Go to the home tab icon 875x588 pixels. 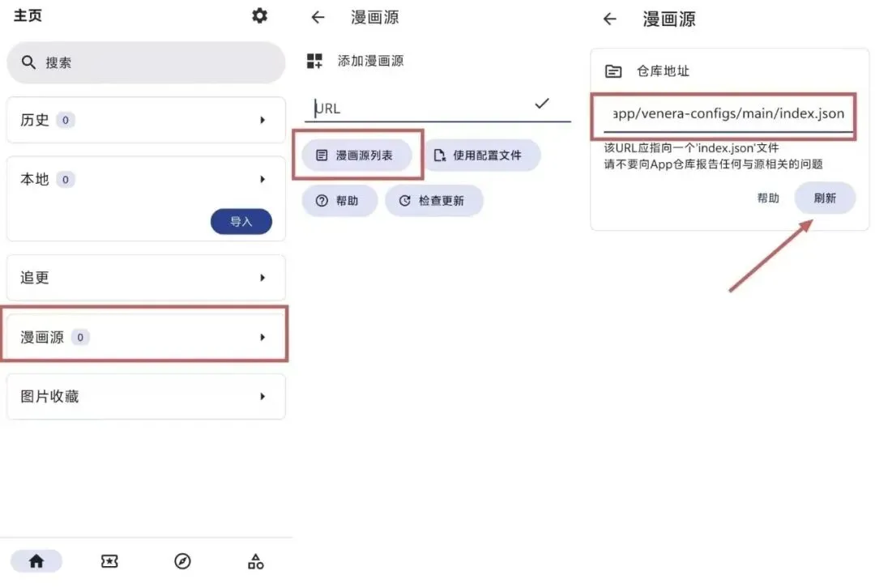[x=36, y=561]
